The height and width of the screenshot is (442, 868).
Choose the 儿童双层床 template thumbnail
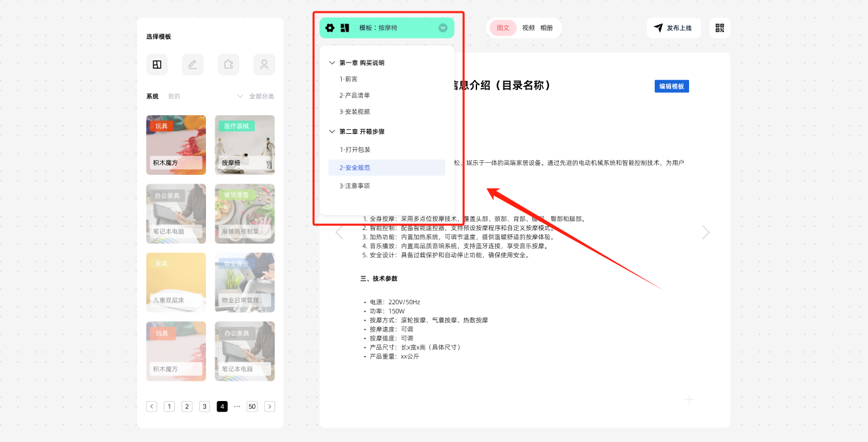click(176, 283)
